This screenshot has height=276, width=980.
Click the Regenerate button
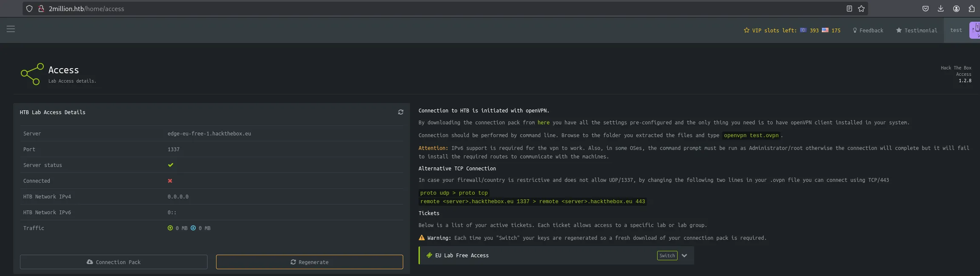point(309,262)
